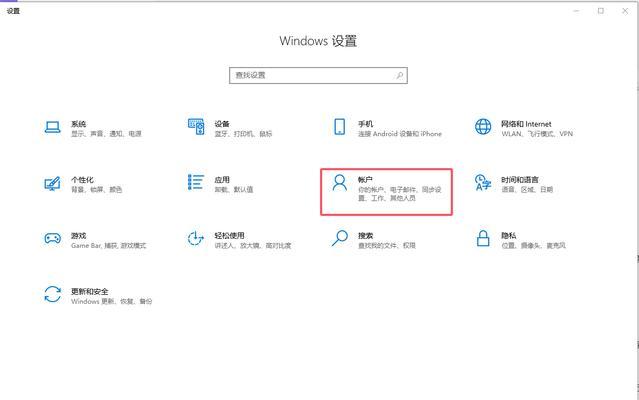This screenshot has width=639, height=400.
Task: Maximize the 设置 window
Action: click(x=601, y=11)
